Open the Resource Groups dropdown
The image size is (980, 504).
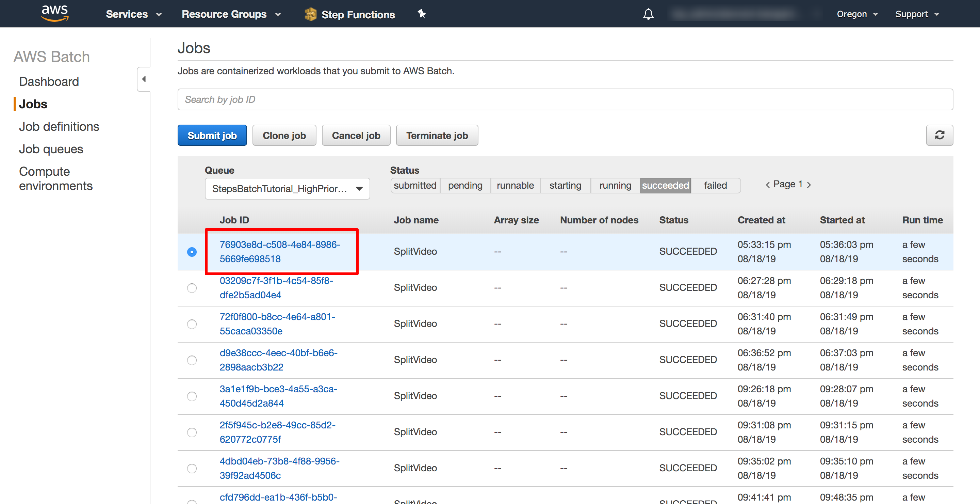click(x=231, y=14)
